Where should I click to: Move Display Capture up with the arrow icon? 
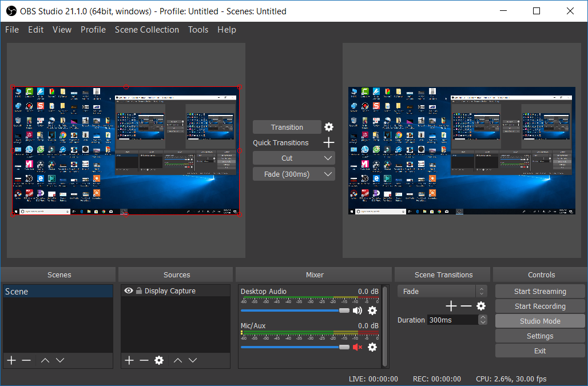click(x=178, y=360)
